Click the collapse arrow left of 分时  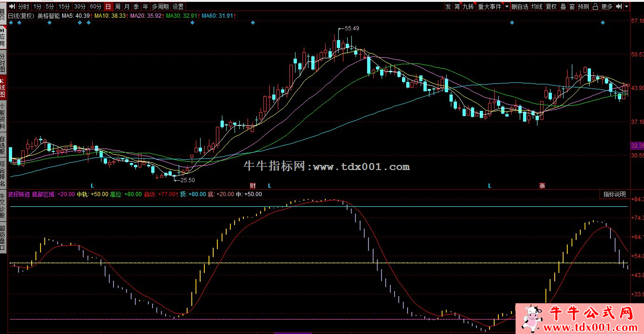[x=12, y=7]
